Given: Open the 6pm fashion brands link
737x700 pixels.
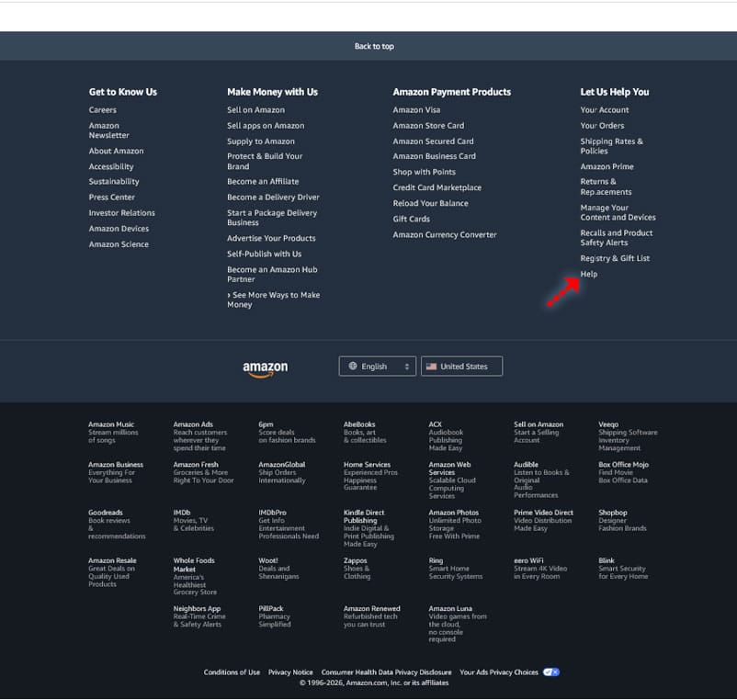Looking at the screenshot, I should click(x=287, y=432).
